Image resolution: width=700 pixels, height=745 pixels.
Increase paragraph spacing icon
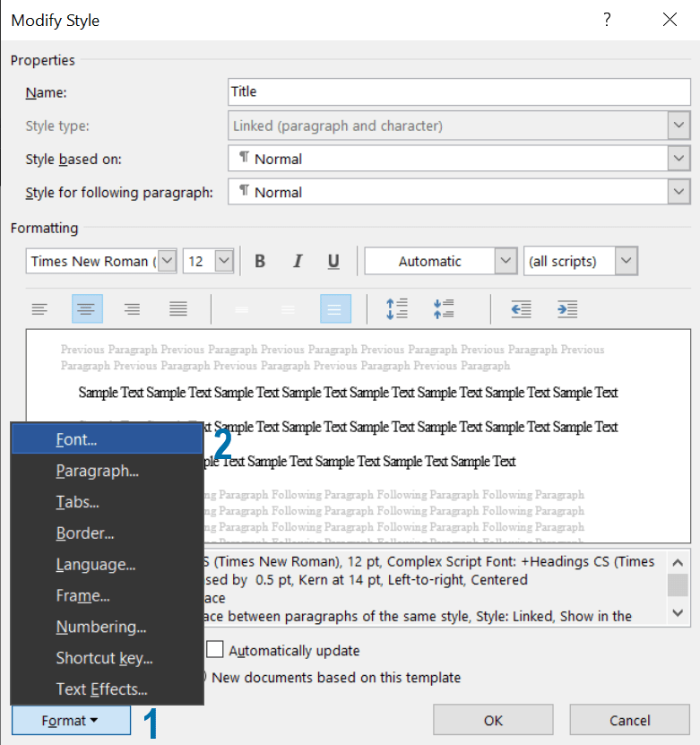[x=397, y=309]
